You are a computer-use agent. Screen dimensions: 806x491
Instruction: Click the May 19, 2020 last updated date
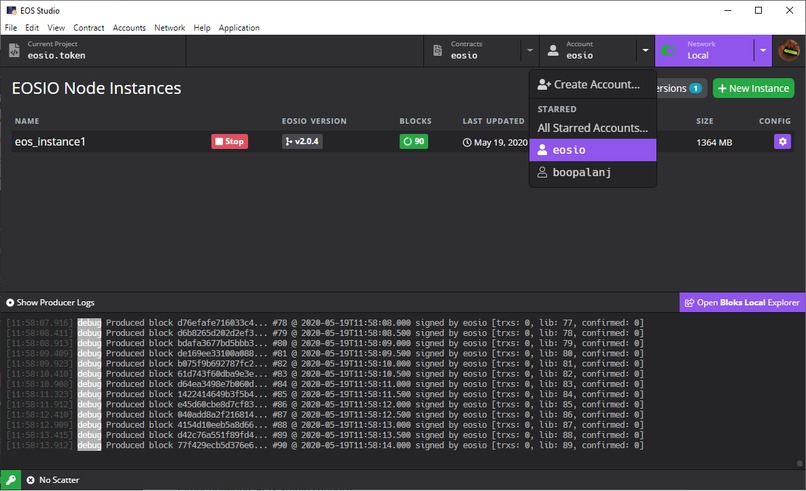click(x=495, y=142)
